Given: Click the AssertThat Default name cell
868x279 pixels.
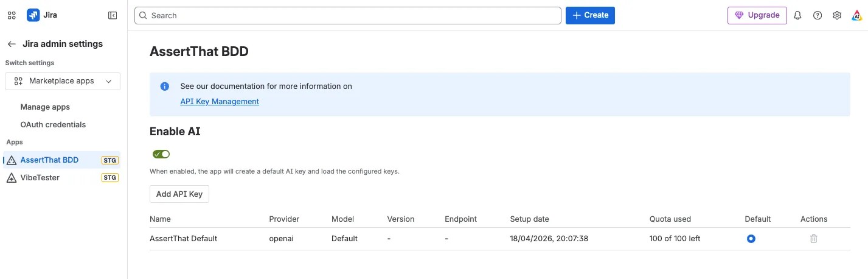Looking at the screenshot, I should [184, 239].
